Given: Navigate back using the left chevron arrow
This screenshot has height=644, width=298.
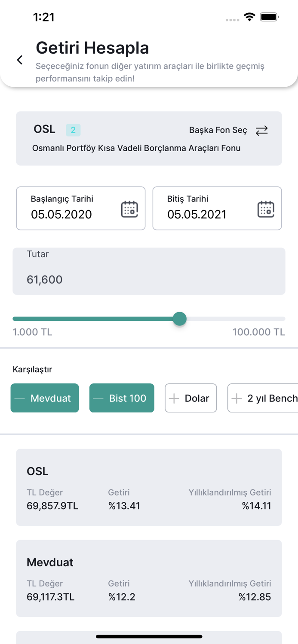Looking at the screenshot, I should [20, 60].
